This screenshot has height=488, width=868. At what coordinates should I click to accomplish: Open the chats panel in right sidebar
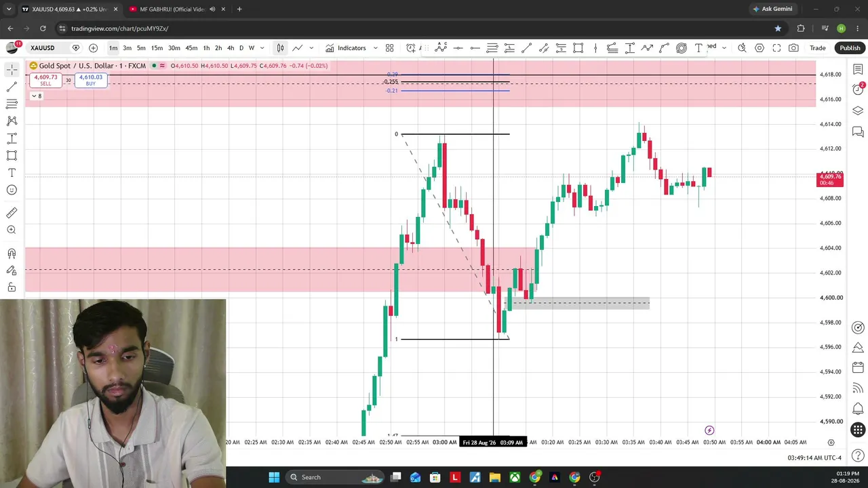[858, 131]
